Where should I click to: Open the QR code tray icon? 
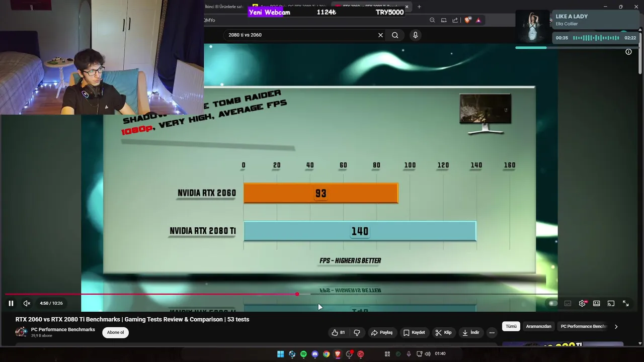tap(387, 354)
